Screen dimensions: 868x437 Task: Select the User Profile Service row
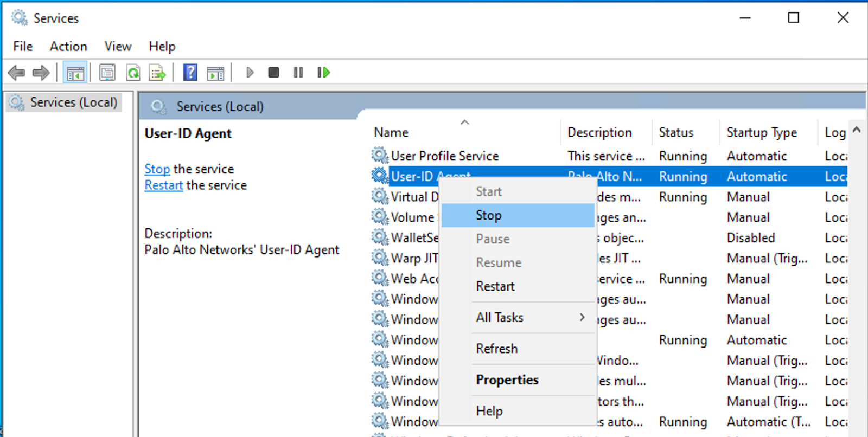pos(609,156)
